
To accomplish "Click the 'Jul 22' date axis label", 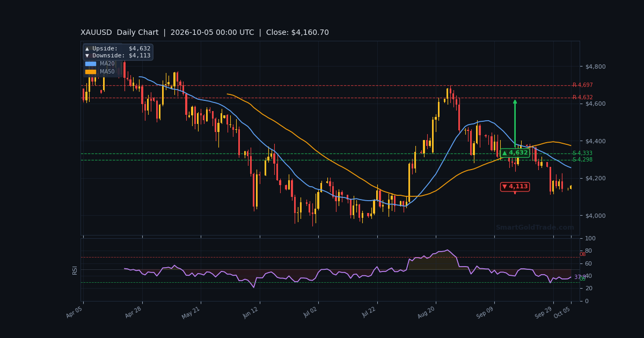I will [369, 312].
